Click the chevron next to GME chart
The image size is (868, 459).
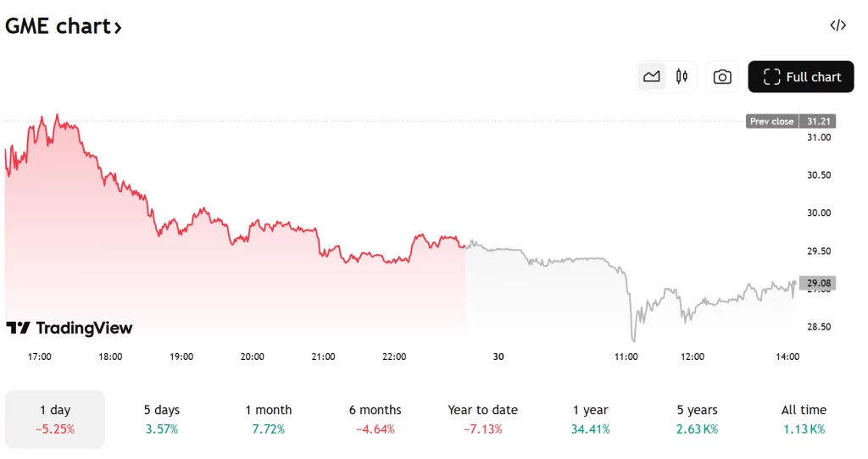118,27
